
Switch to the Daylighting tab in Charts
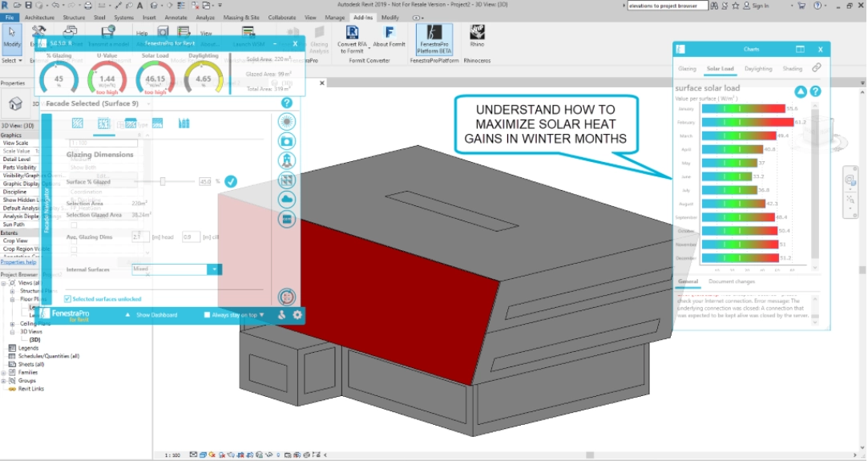point(758,69)
